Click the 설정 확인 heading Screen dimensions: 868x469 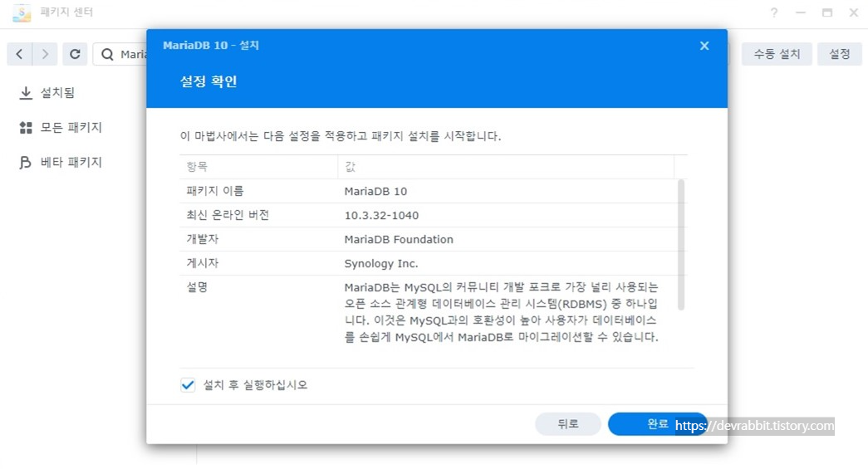(208, 82)
